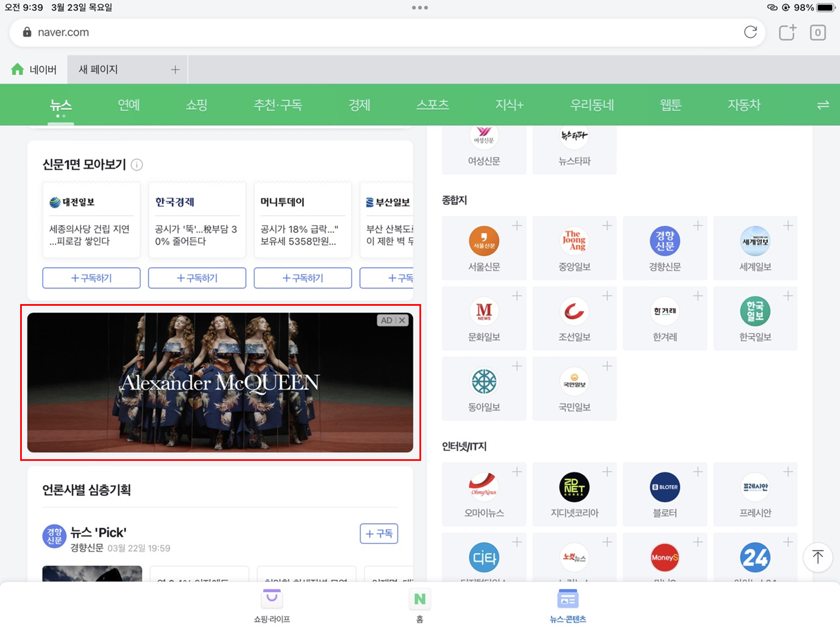The image size is (840, 630).
Task: Open 서울신문 publisher logo
Action: [484, 241]
